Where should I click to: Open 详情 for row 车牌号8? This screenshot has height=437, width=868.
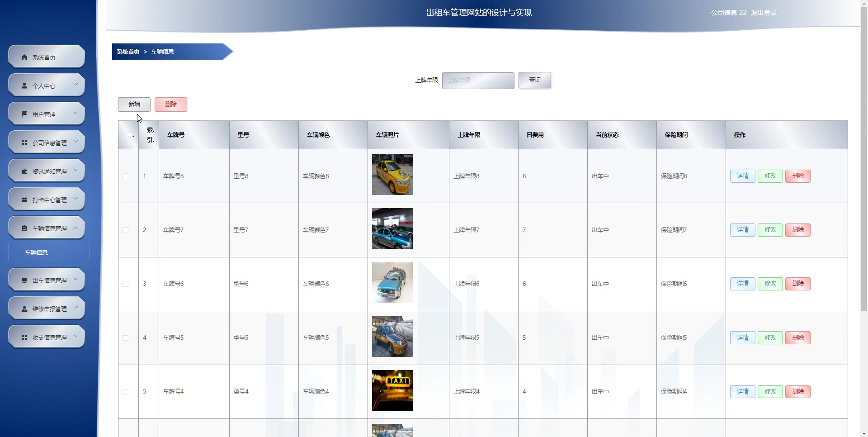743,176
